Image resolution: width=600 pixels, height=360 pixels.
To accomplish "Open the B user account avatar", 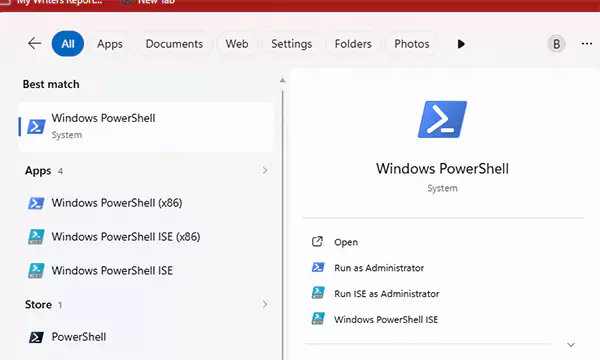I will pos(556,44).
